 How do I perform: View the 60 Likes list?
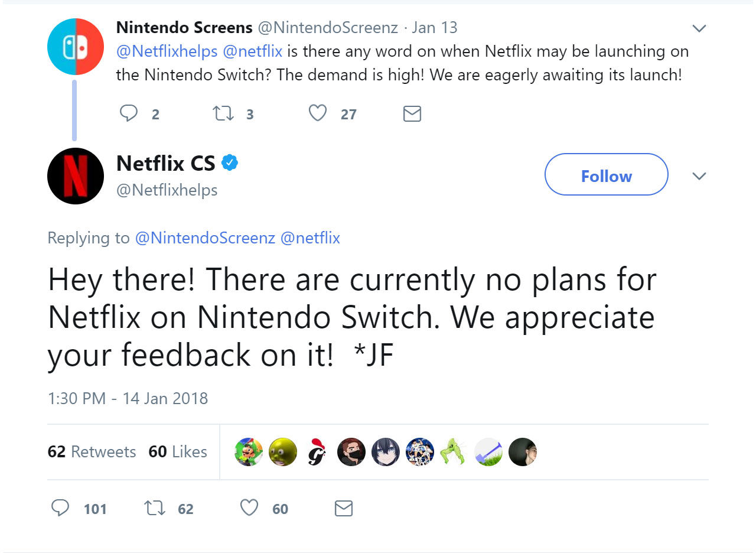pos(178,452)
